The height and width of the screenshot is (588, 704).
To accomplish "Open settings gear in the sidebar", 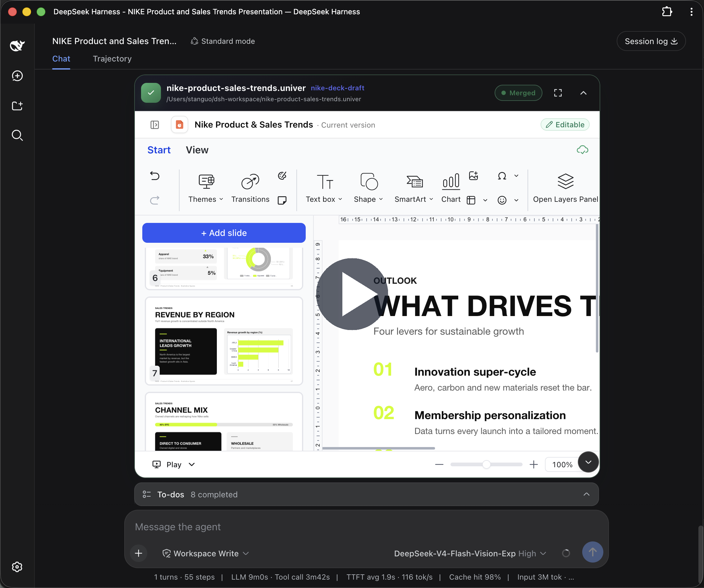I will pyautogui.click(x=17, y=567).
